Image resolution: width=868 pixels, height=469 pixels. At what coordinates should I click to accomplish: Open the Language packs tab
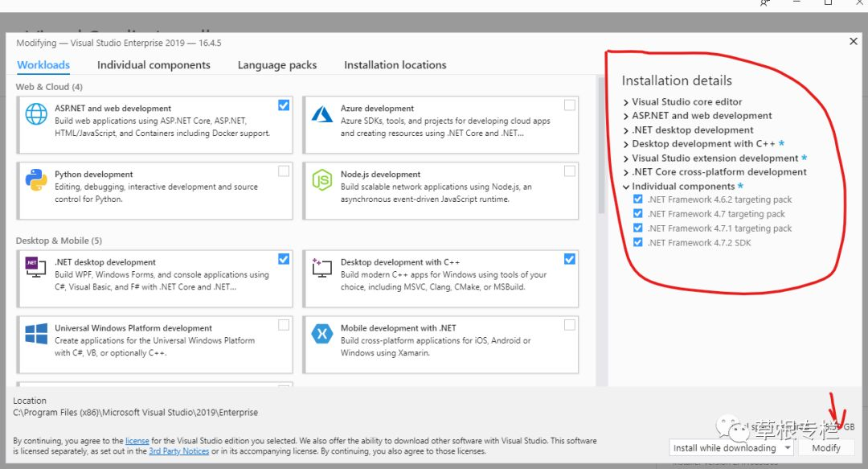click(x=276, y=65)
